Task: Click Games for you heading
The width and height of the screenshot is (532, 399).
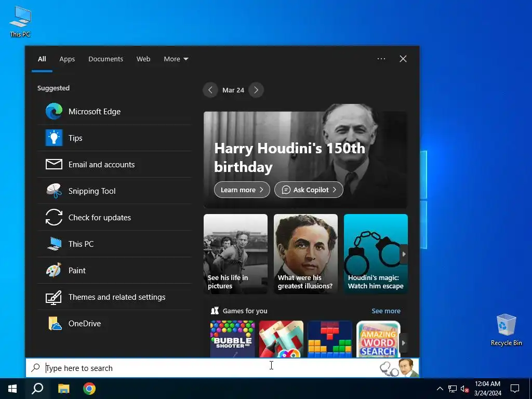Action: pos(245,311)
